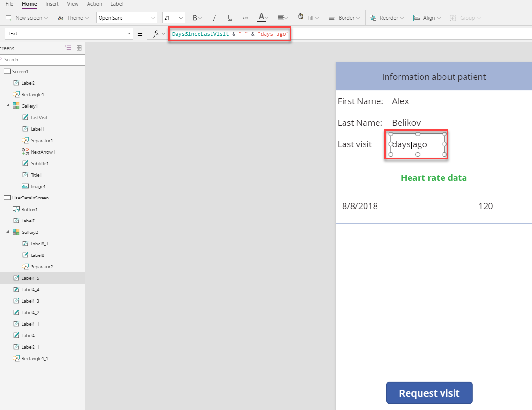Toggle bold formatting button
Image resolution: width=532 pixels, height=410 pixels.
(x=197, y=18)
